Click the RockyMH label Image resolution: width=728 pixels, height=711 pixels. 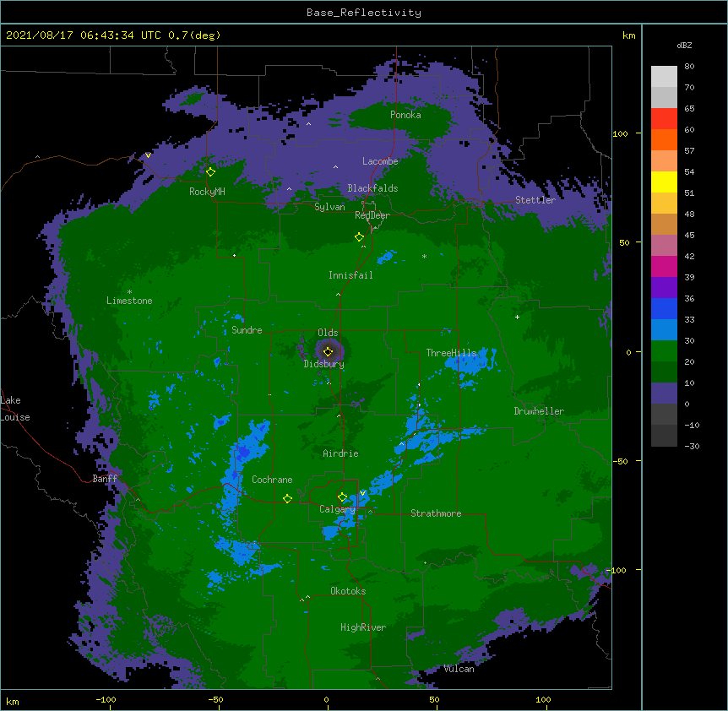[x=207, y=192]
